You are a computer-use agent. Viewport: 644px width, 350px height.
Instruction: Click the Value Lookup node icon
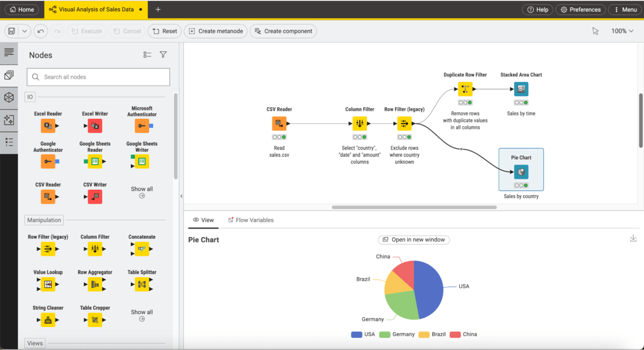48,285
